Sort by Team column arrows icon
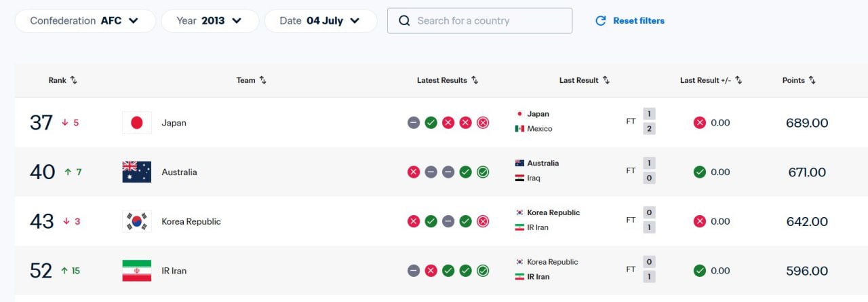868x302 pixels. (262, 80)
